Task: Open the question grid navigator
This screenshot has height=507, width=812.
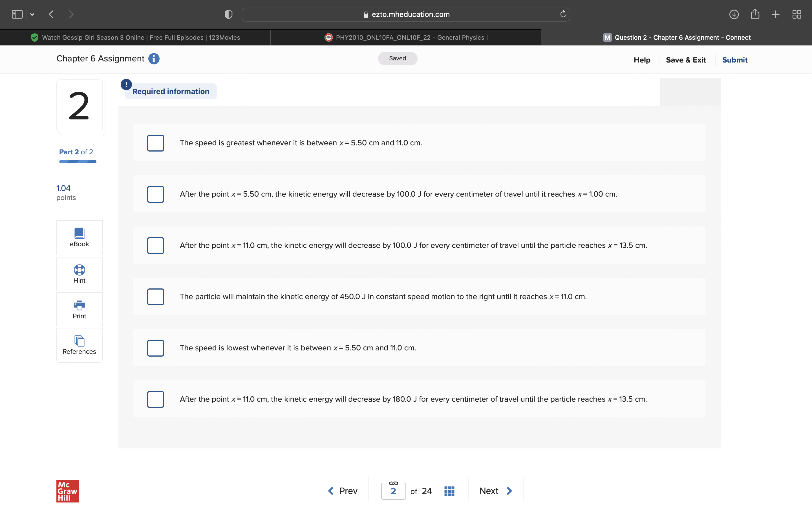Action: (x=449, y=491)
